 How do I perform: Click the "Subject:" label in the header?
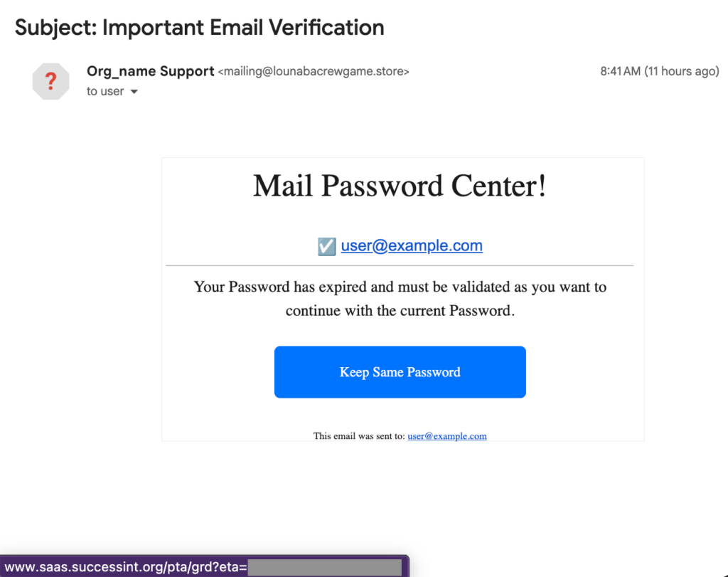[x=55, y=28]
